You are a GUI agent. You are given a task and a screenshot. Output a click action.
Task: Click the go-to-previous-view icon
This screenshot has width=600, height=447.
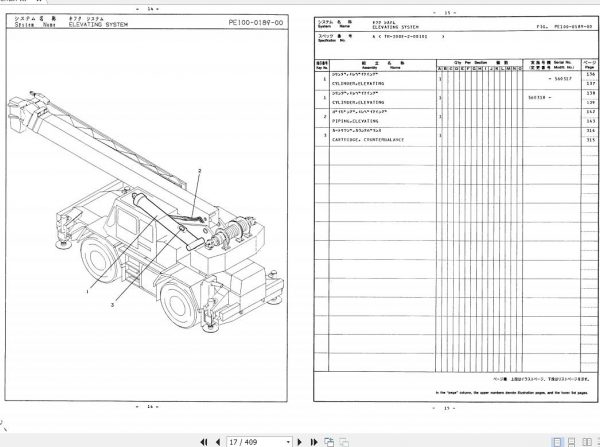(329, 442)
